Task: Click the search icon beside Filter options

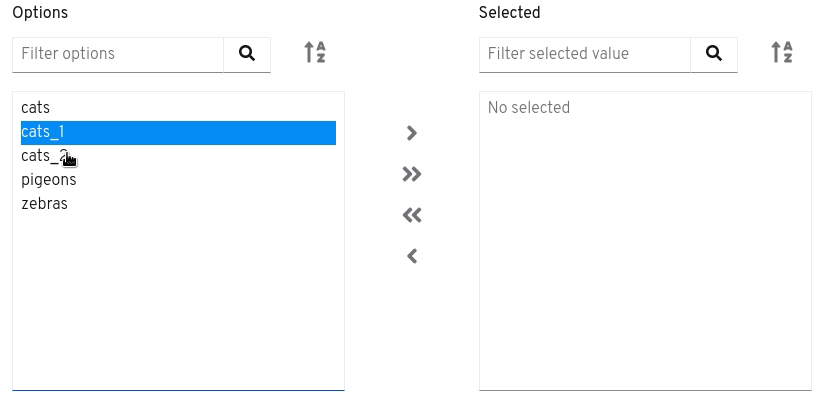Action: (247, 54)
